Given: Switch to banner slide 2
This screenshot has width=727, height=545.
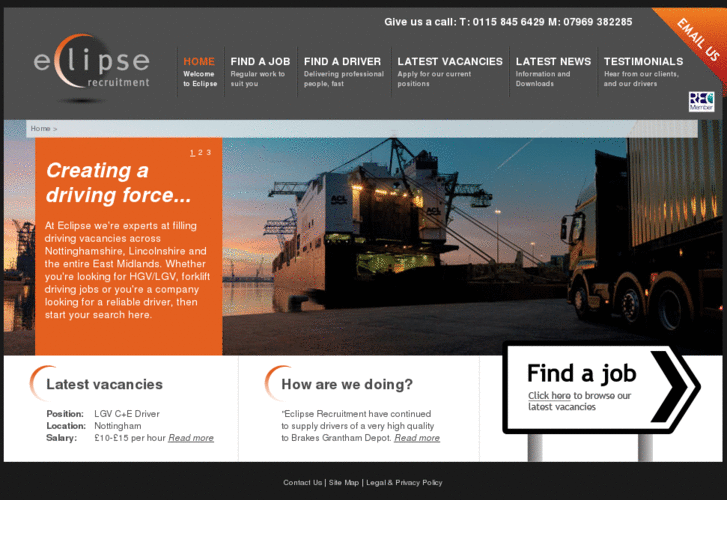Looking at the screenshot, I should click(200, 152).
